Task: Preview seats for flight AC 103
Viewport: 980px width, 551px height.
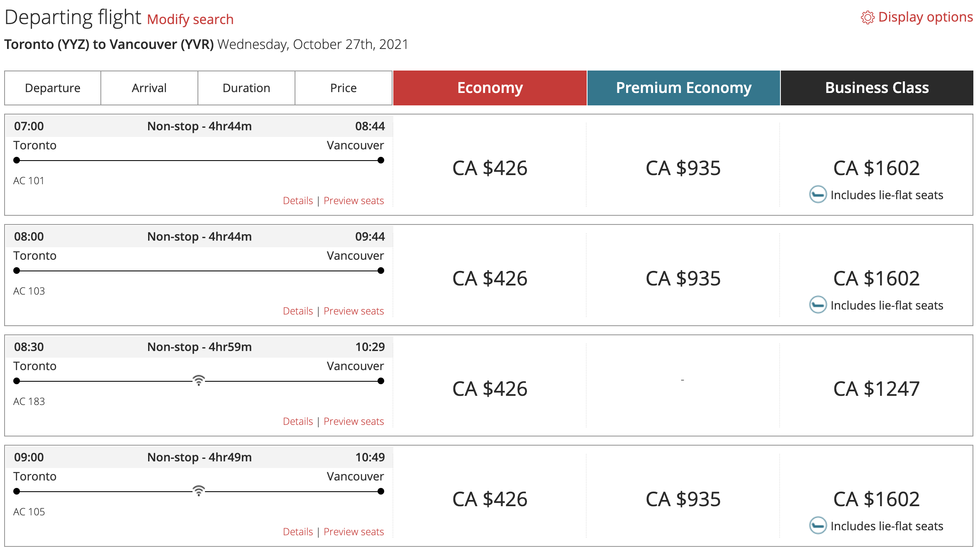Action: tap(353, 311)
